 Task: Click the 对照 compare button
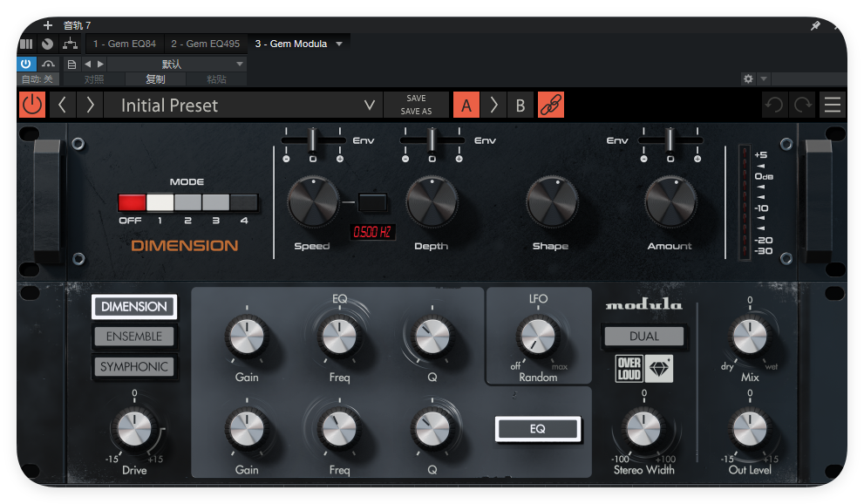coord(93,78)
